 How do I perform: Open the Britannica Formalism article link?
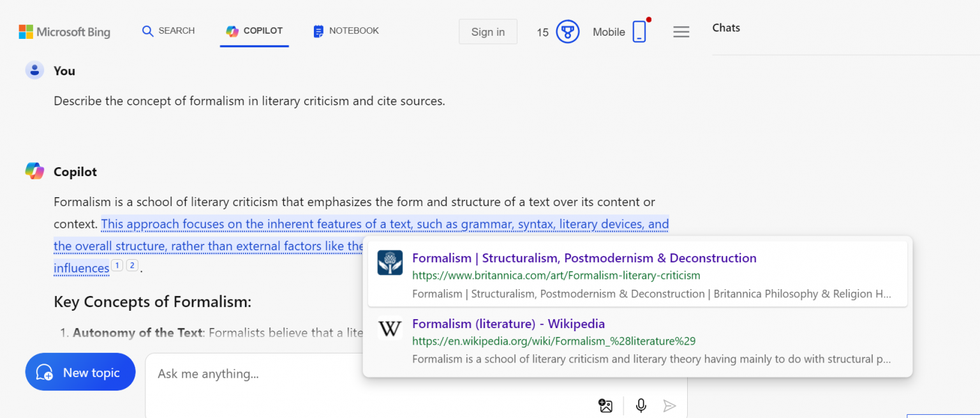[x=584, y=258]
